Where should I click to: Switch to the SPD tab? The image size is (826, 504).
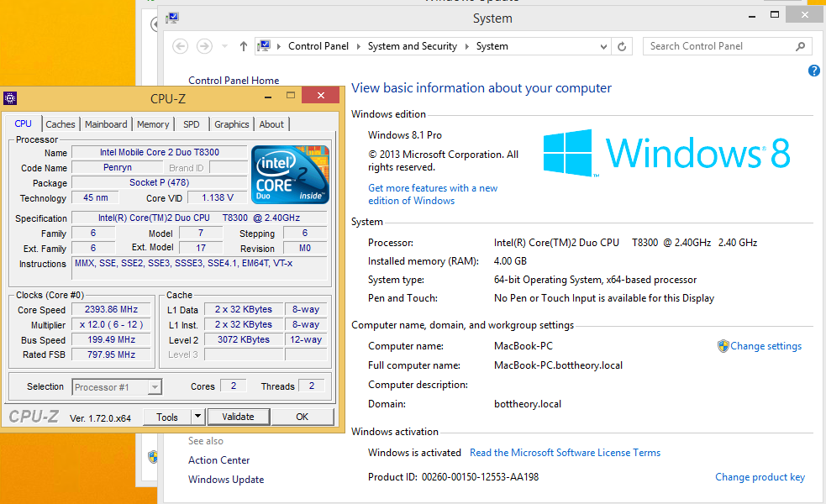coord(192,124)
